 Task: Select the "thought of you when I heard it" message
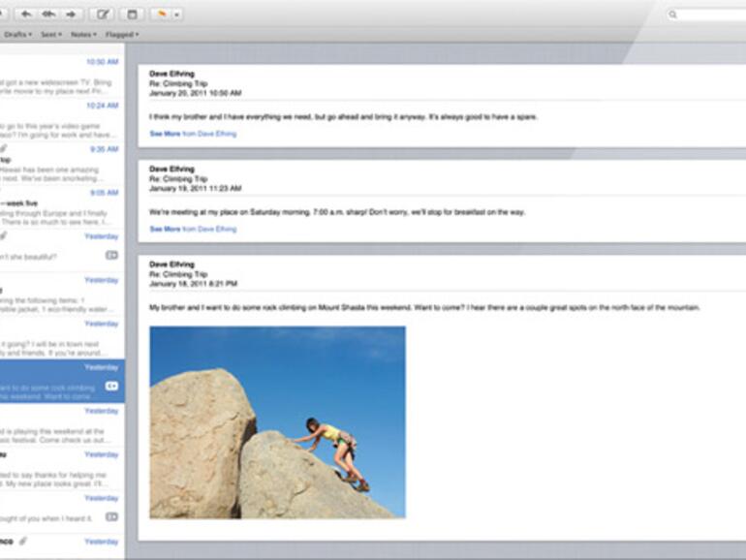(62, 513)
